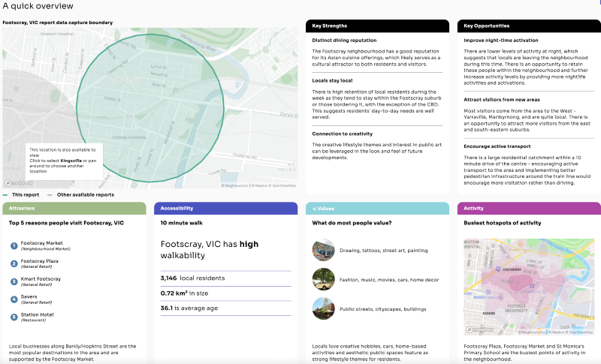This screenshot has width=601, height=364.
Task: Select the Accessibility panel header
Action: [225, 208]
